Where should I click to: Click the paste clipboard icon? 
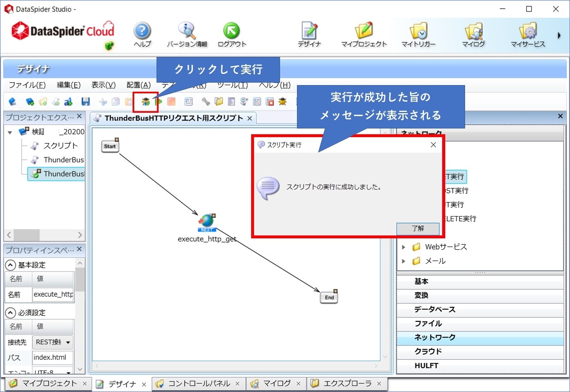tap(128, 102)
